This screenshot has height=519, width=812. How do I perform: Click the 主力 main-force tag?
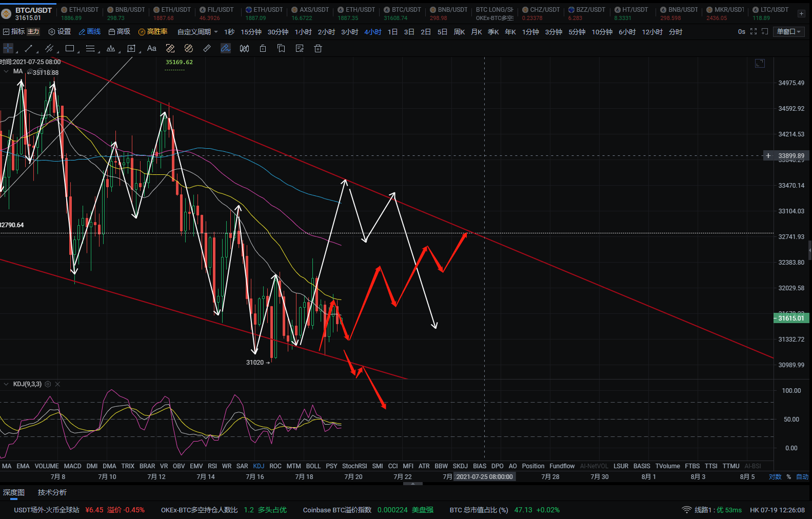click(x=33, y=32)
